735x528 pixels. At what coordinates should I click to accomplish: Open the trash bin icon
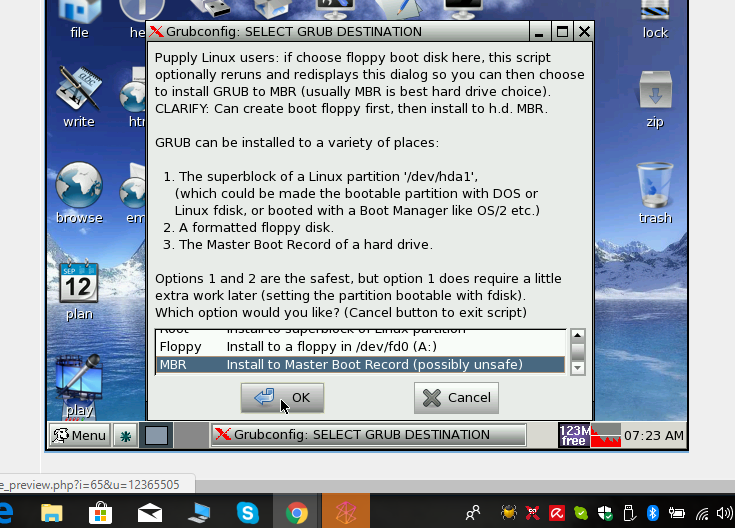click(x=655, y=193)
